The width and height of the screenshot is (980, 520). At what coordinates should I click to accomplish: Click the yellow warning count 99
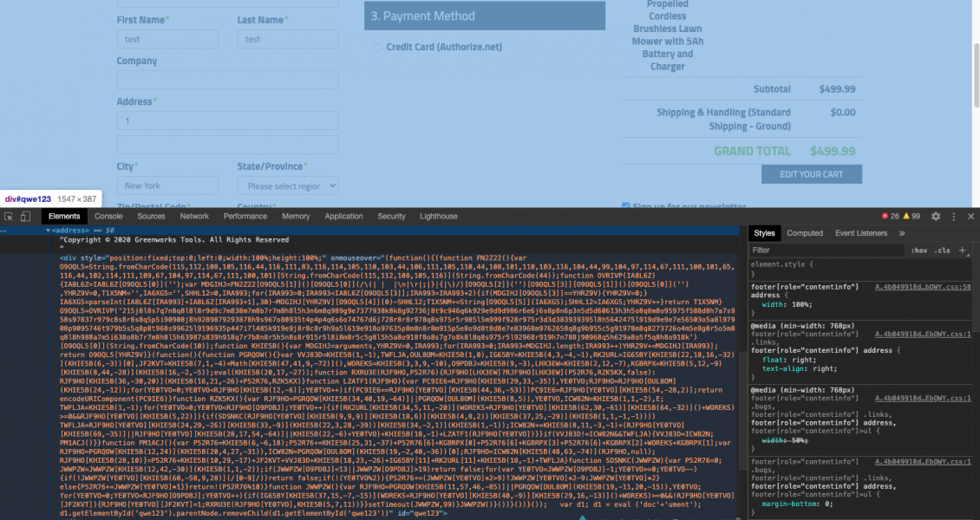911,216
